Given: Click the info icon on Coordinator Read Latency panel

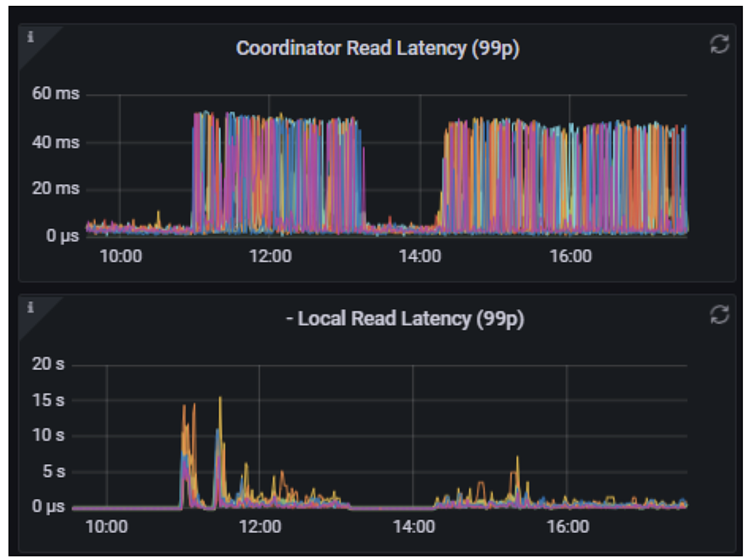Looking at the screenshot, I should pos(31,36).
